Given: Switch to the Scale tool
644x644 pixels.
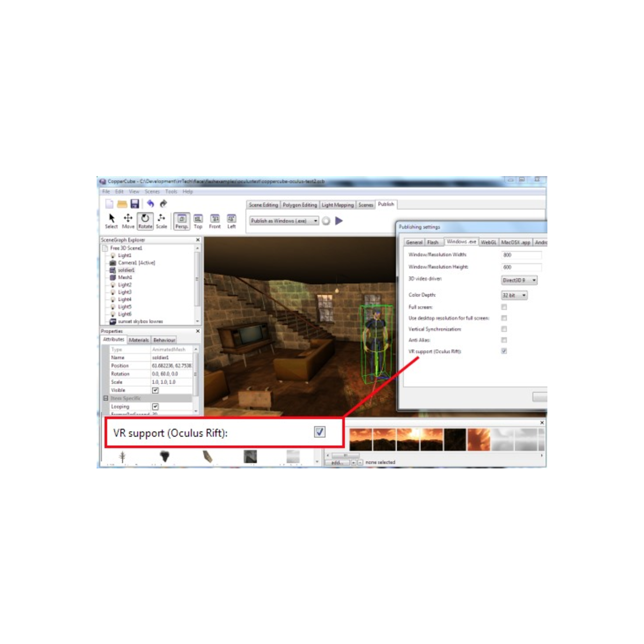Looking at the screenshot, I should pos(162,219).
